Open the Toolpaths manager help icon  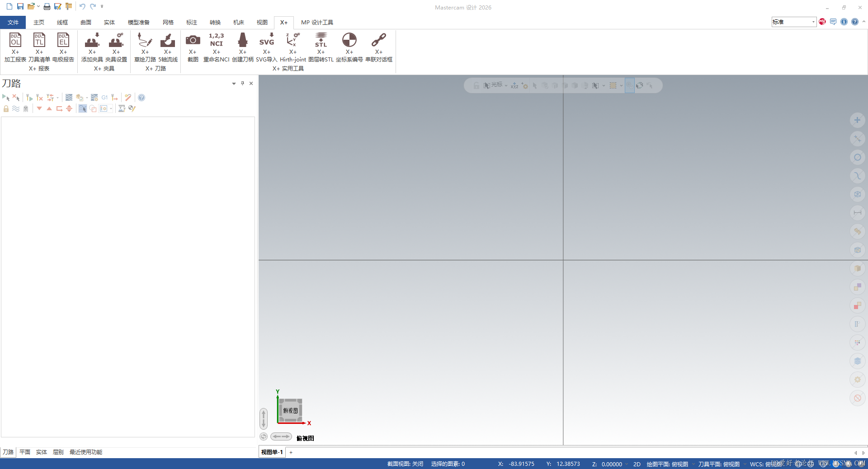click(x=142, y=98)
